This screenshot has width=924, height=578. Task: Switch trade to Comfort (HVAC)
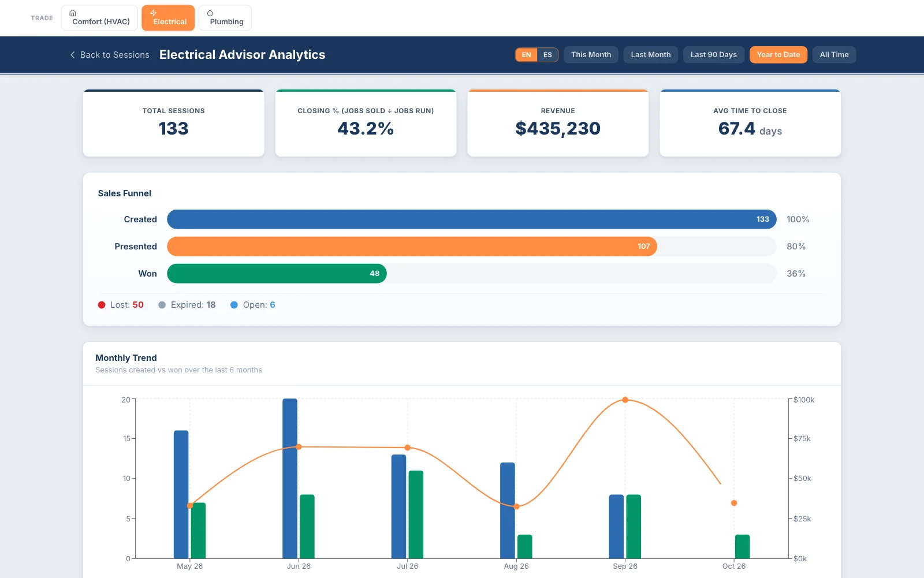pyautogui.click(x=99, y=18)
